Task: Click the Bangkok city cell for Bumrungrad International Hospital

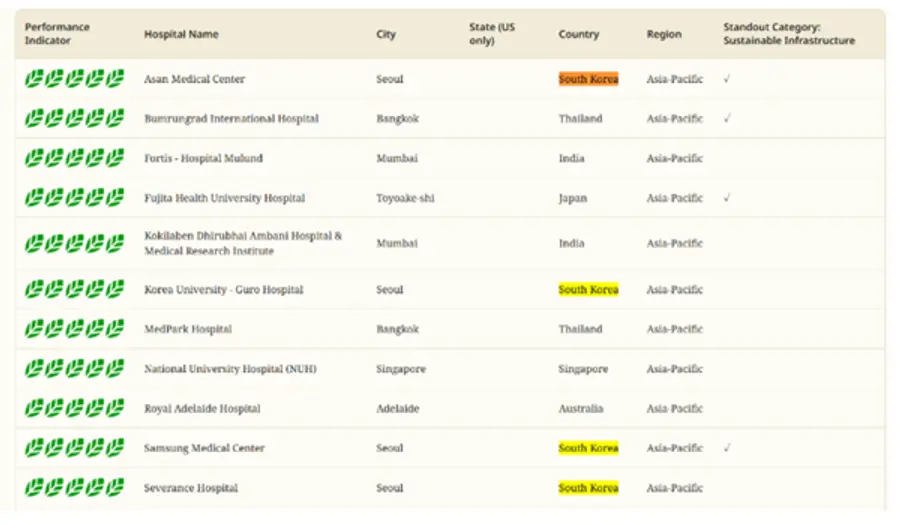Action: (397, 118)
